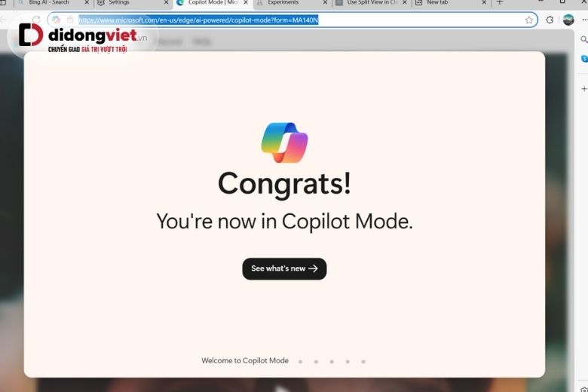This screenshot has height=392, width=588.
Task: Close the New tab tab
Action: pos(484,2)
